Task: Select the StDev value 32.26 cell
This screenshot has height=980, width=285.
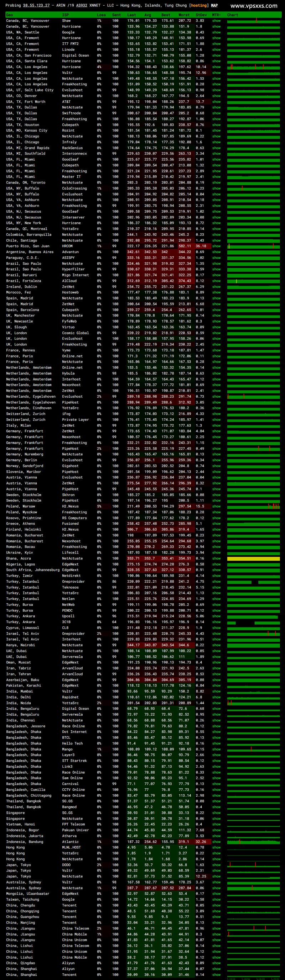Action: click(201, 842)
